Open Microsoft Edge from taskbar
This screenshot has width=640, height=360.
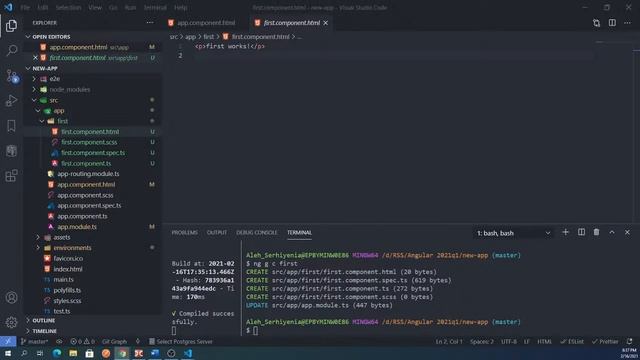point(57,353)
